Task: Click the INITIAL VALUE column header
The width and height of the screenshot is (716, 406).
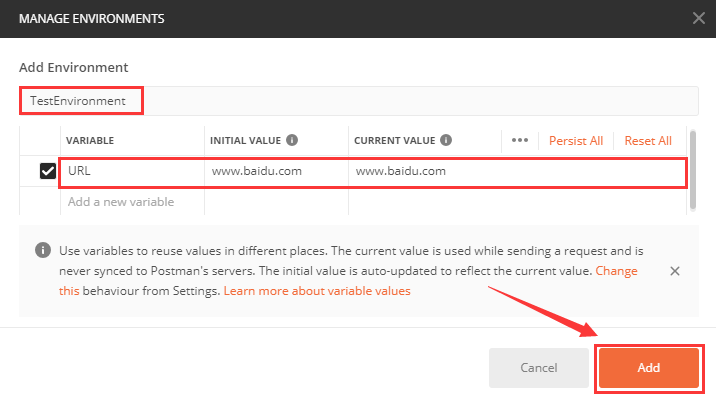Action: tap(245, 141)
